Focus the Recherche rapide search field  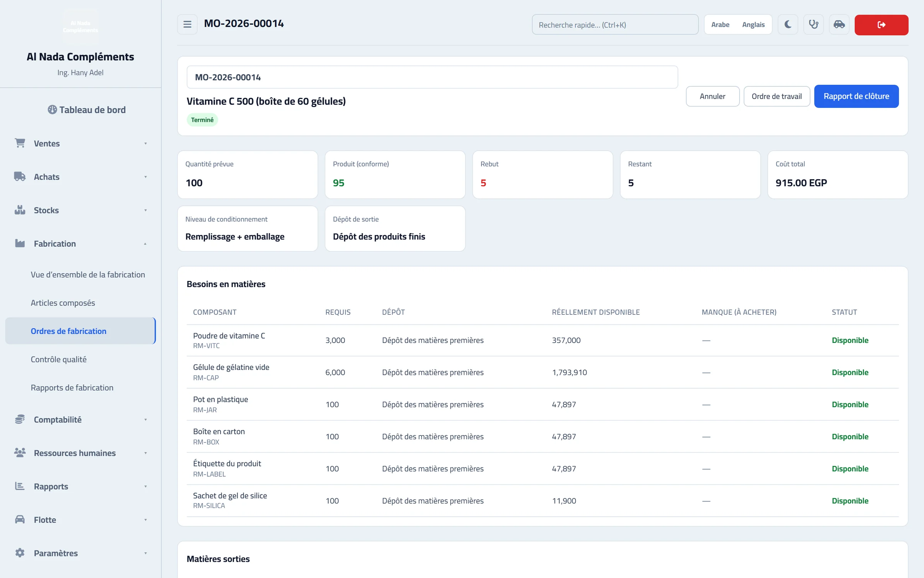point(615,25)
